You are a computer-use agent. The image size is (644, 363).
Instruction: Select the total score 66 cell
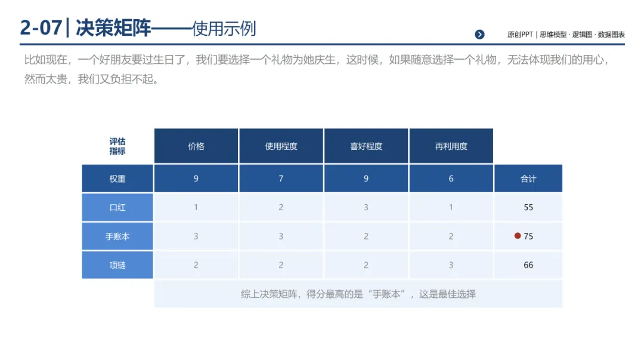pos(528,264)
